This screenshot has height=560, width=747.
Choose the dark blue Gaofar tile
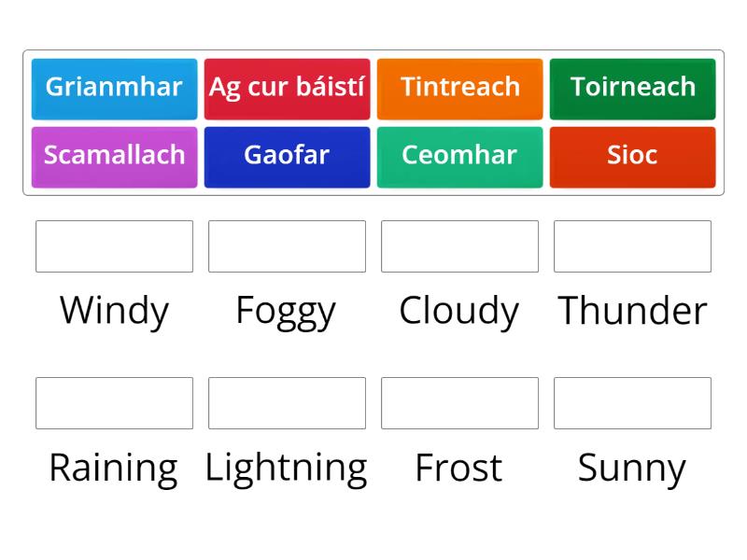point(287,156)
